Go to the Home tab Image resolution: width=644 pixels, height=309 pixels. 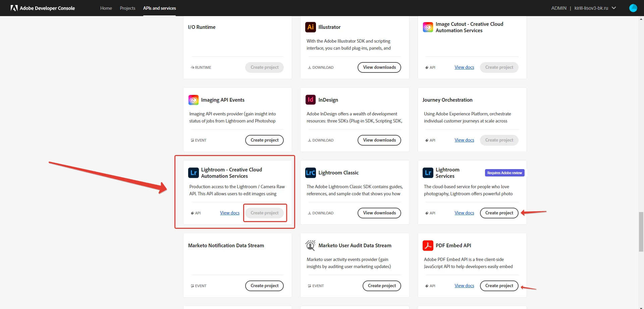(106, 8)
